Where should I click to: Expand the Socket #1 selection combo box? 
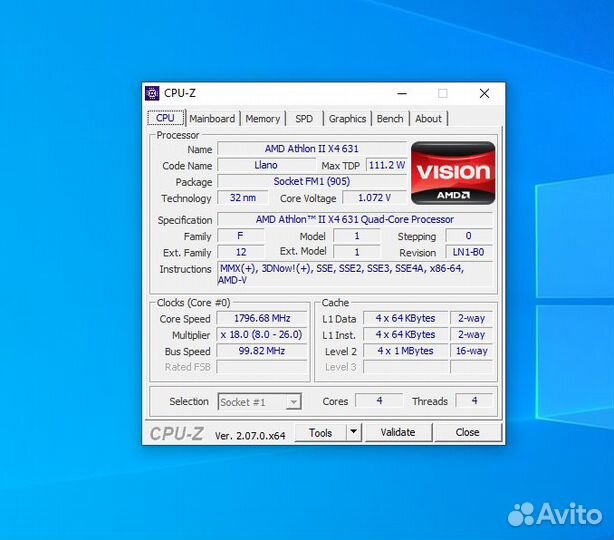point(259,402)
